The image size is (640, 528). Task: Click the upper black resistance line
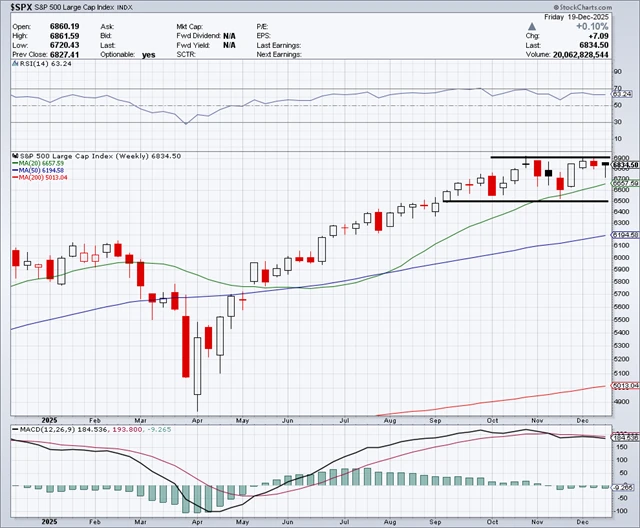[x=550, y=157]
